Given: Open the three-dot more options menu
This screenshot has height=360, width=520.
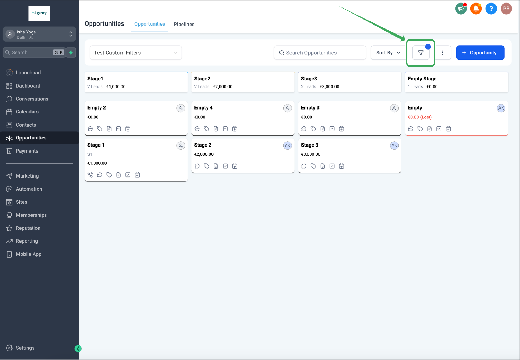Looking at the screenshot, I should click(442, 53).
